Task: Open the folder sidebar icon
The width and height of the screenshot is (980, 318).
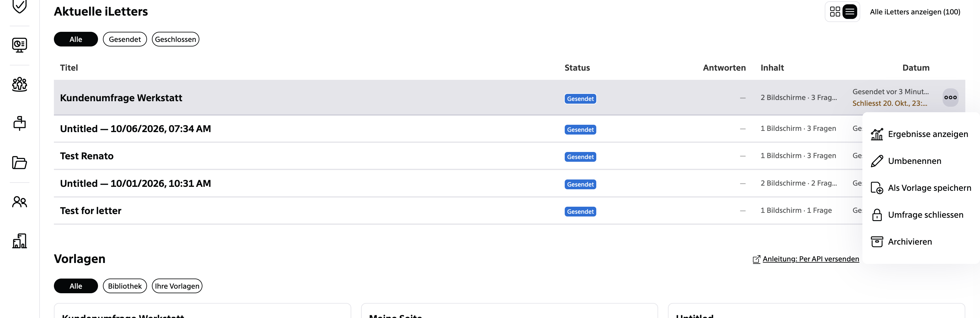Action: pyautogui.click(x=19, y=163)
